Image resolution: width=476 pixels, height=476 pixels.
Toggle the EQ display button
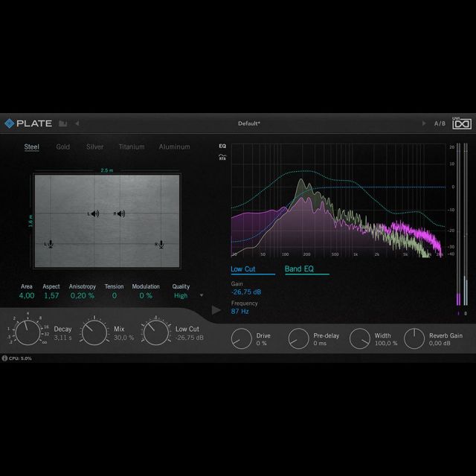(x=222, y=147)
